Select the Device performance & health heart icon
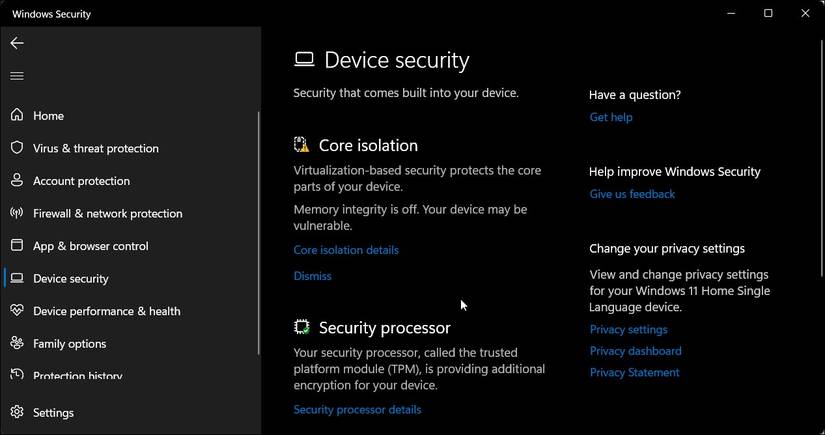825x435 pixels. (x=17, y=311)
